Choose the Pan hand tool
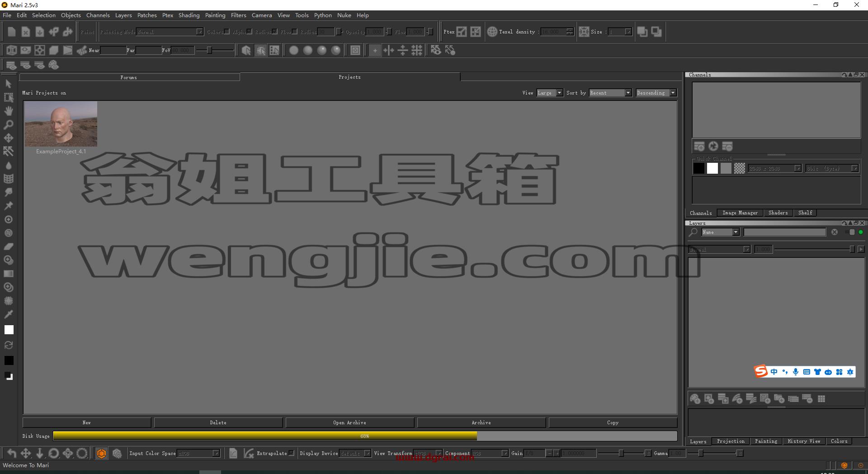 tap(9, 111)
